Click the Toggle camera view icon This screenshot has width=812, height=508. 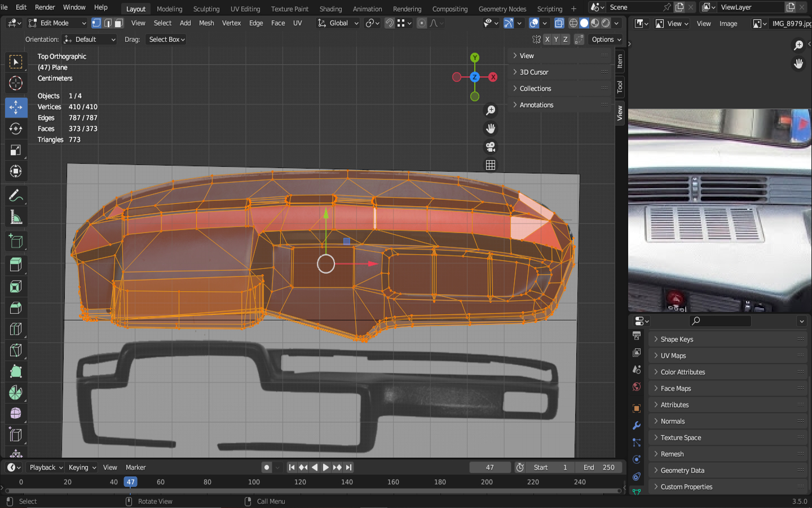pyautogui.click(x=491, y=147)
